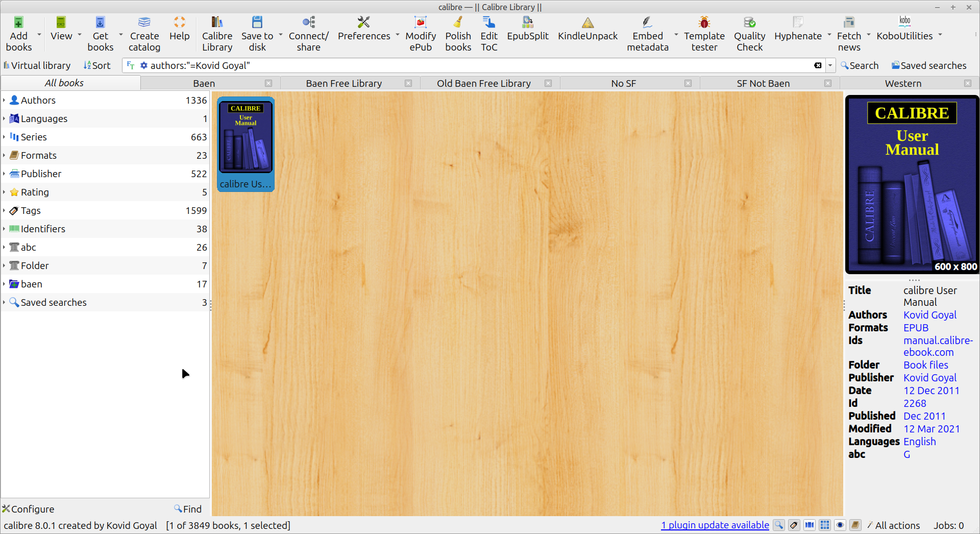980x534 pixels.
Task: Open the search history dropdown
Action: coord(830,65)
